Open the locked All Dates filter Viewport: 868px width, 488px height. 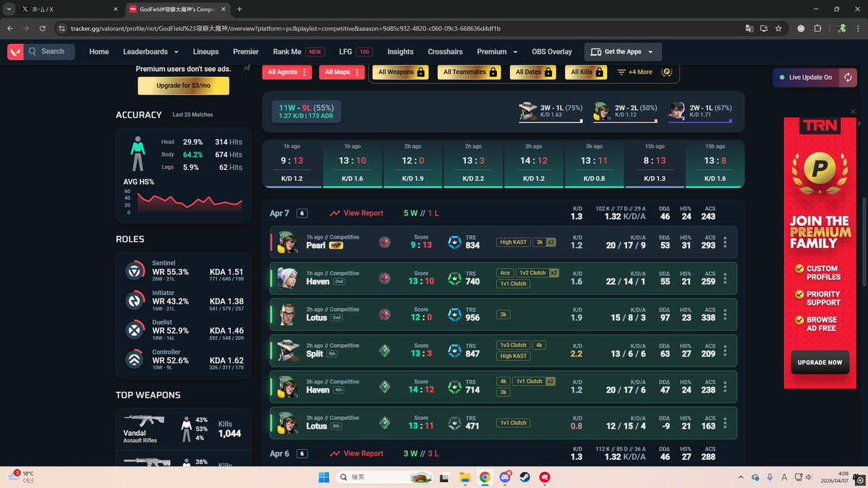click(x=534, y=72)
